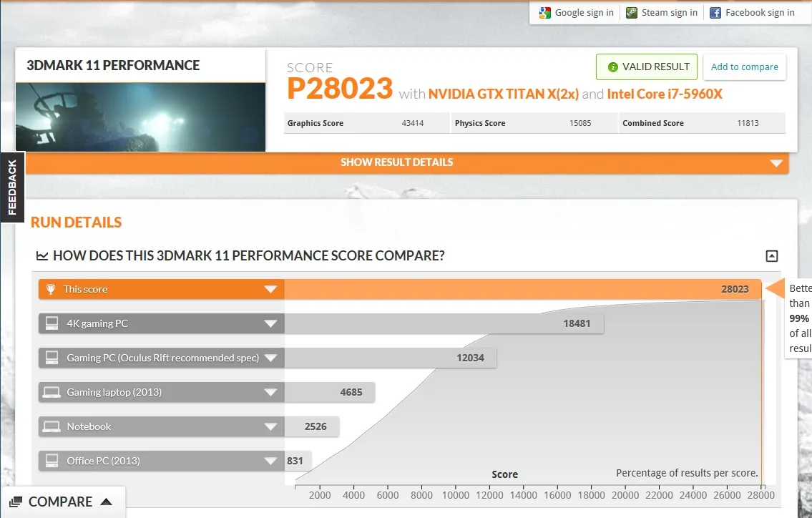Click the laptop icon beside Notebook

[x=52, y=426]
